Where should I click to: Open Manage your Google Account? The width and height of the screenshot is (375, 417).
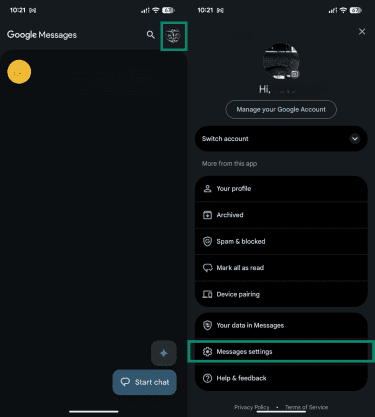(281, 109)
